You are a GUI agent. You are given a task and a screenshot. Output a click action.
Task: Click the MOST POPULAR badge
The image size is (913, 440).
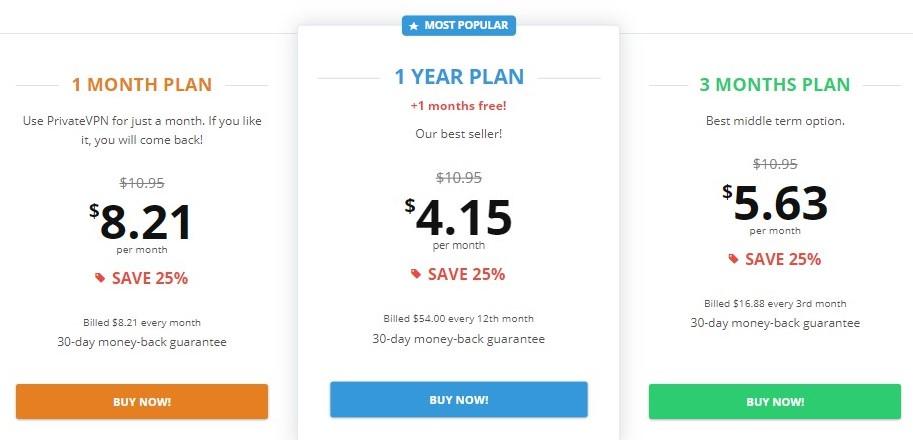[459, 26]
